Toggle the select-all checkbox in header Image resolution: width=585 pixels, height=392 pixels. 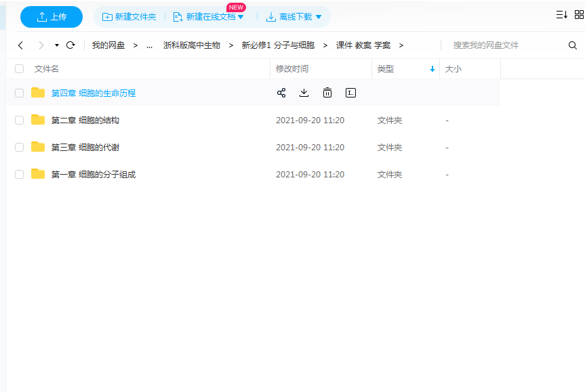click(20, 69)
